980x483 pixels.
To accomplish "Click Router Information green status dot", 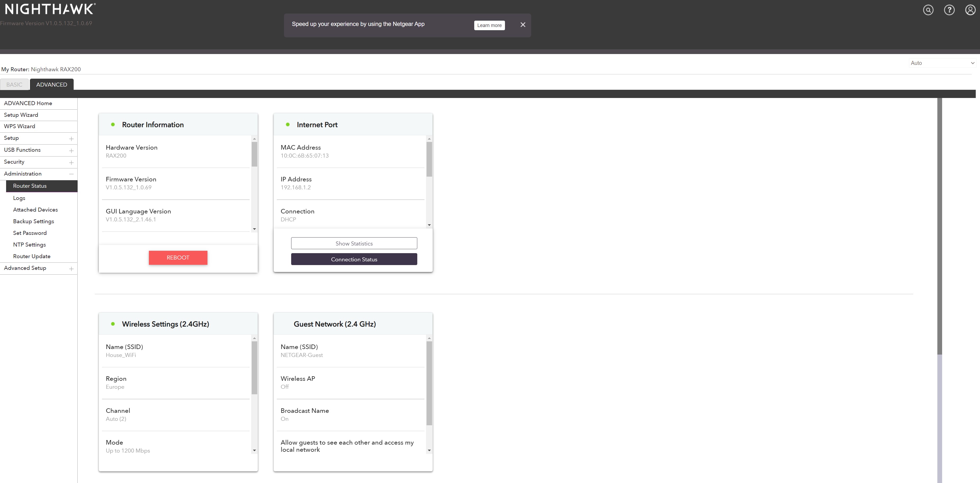I will 113,124.
